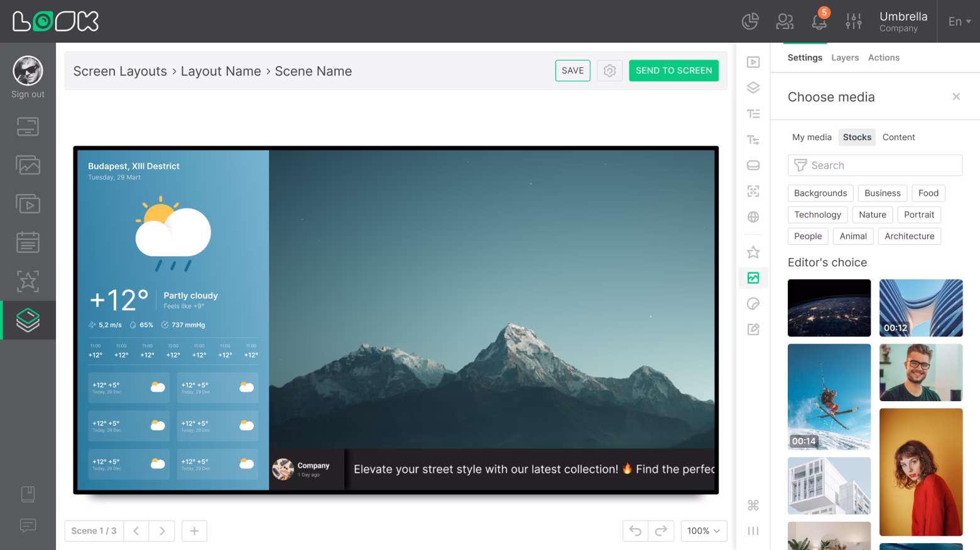Select the Layouts layers icon in left sidebar

coord(28,320)
